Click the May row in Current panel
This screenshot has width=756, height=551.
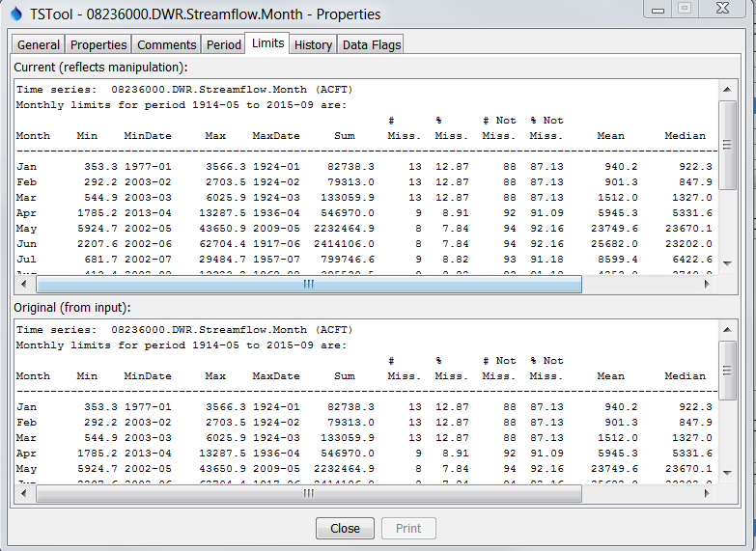(365, 229)
